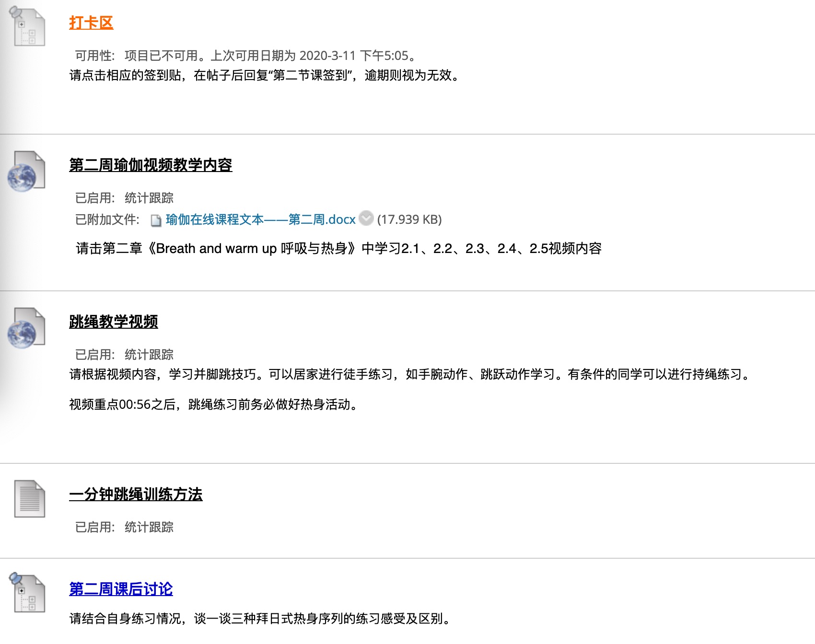Click 统计跟踪 label under 跳绳教学视频
The width and height of the screenshot is (815, 644).
pos(149,355)
